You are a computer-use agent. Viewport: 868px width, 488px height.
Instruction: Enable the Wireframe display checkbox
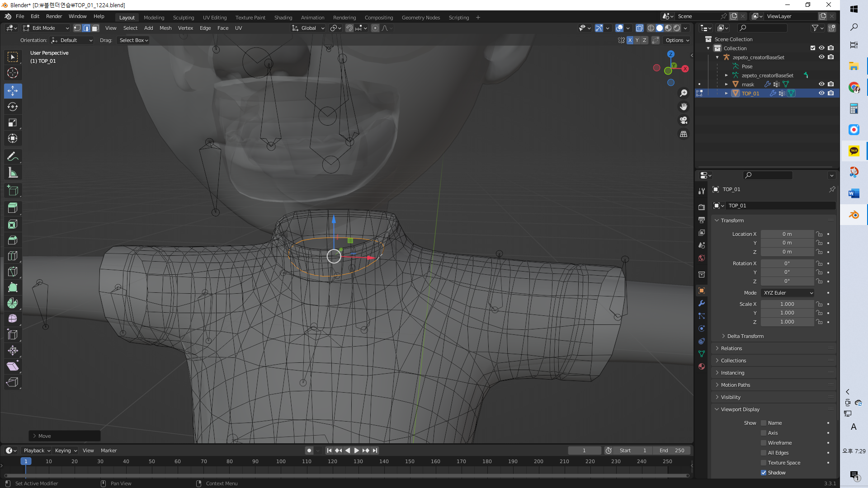[x=764, y=443]
